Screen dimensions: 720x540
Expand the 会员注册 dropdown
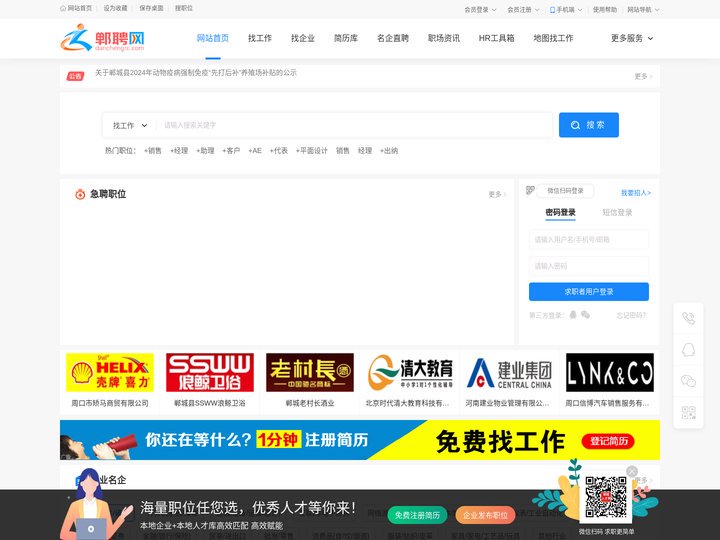[523, 10]
